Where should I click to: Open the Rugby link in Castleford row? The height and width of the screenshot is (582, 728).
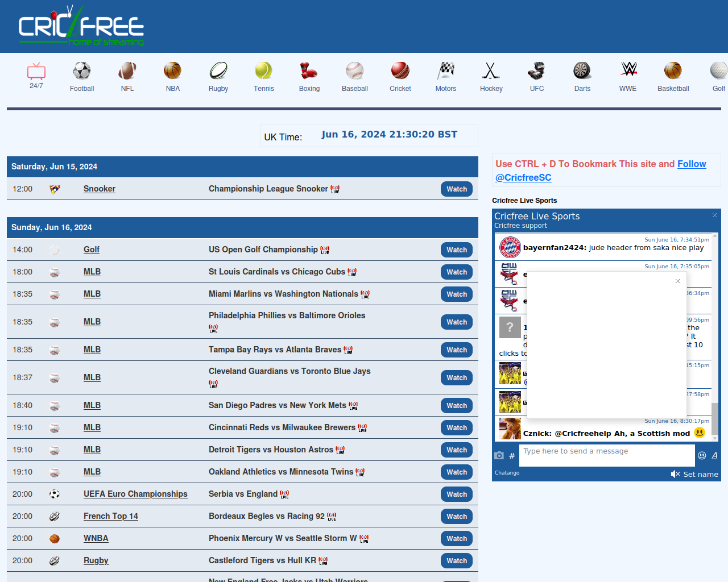click(x=96, y=560)
